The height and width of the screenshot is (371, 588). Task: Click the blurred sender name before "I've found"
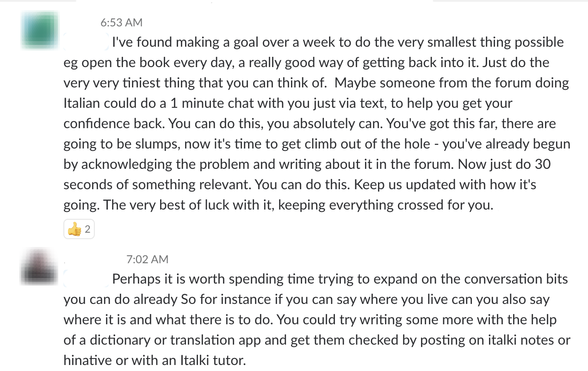[87, 43]
